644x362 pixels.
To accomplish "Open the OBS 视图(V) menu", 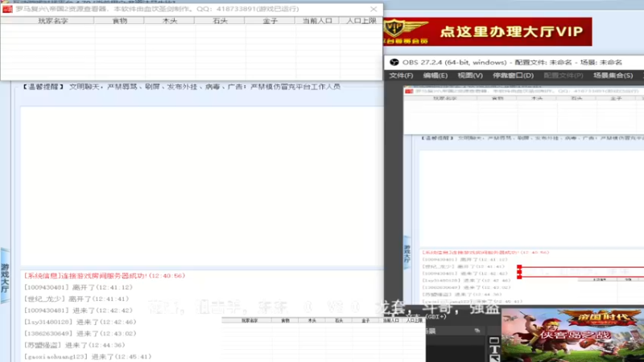I will (x=470, y=76).
